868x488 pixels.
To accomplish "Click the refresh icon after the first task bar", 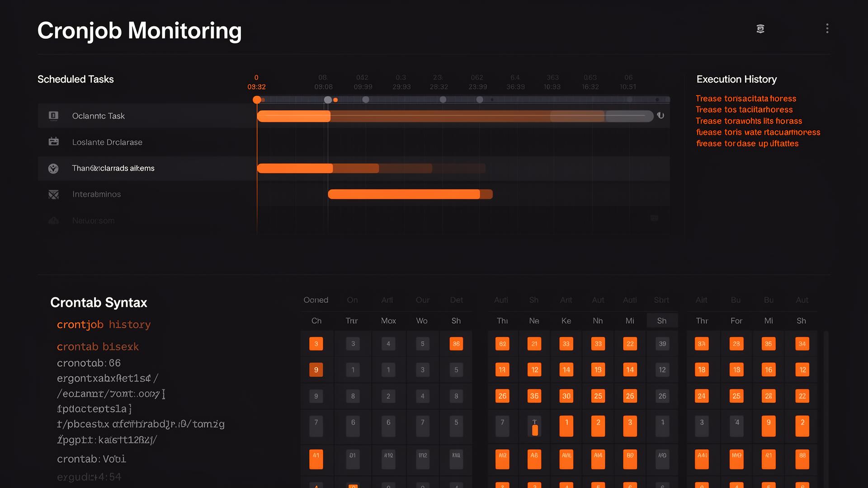I will (660, 116).
